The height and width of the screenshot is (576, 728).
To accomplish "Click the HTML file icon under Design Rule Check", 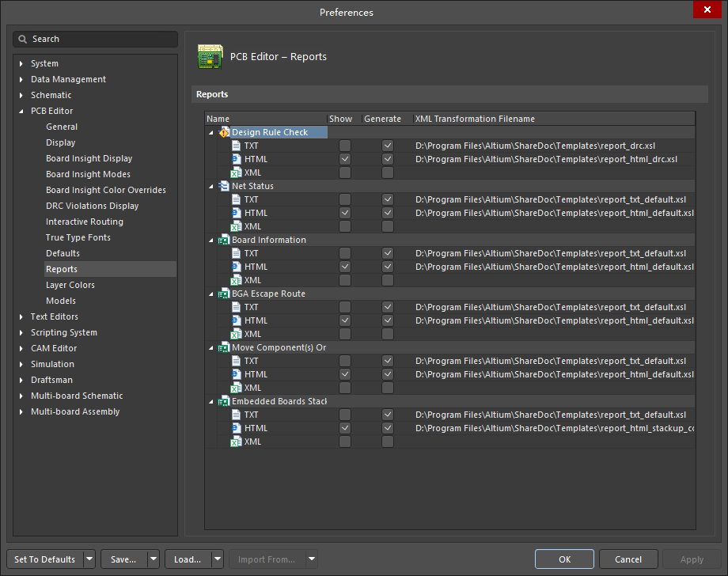I will [237, 159].
